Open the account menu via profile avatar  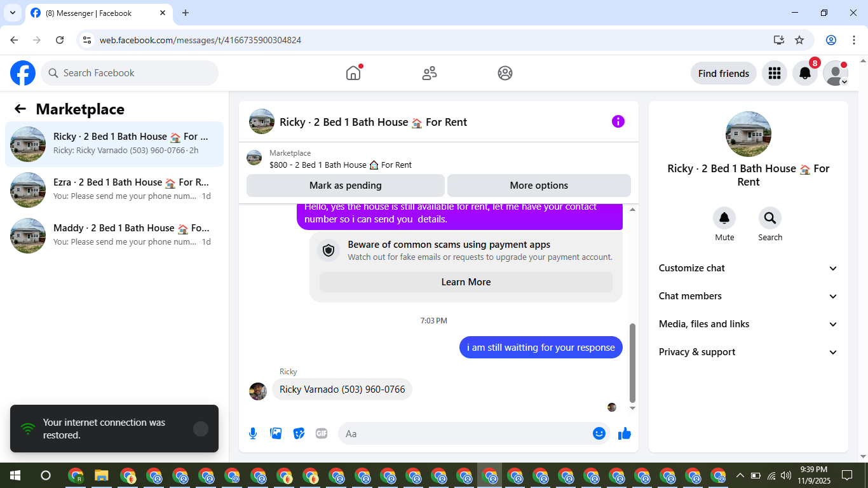point(836,73)
